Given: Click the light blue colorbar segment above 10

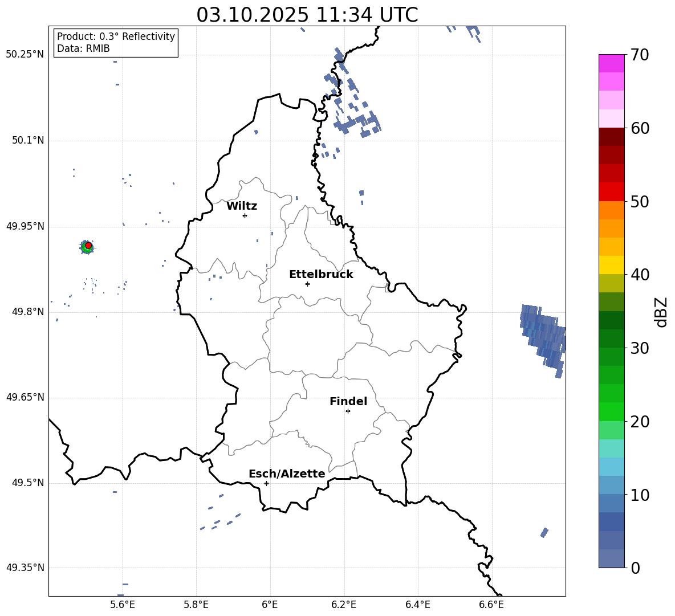Looking at the screenshot, I should [x=611, y=485].
